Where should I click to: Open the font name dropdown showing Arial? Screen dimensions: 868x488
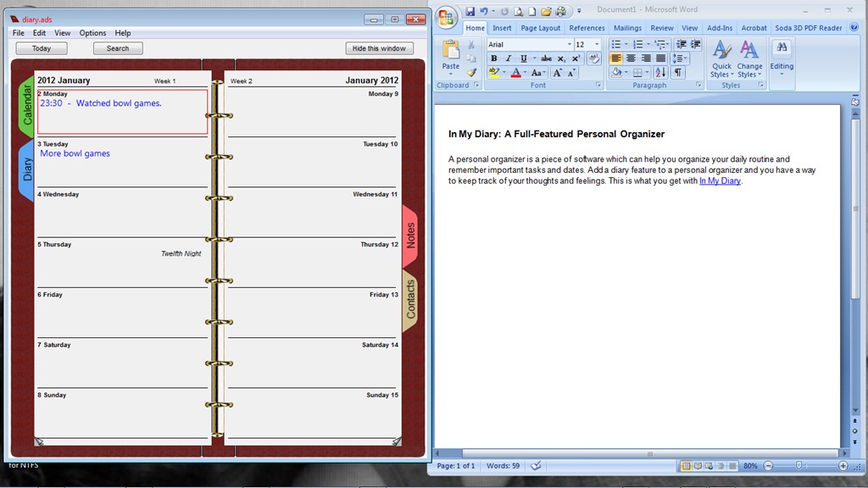tap(569, 44)
